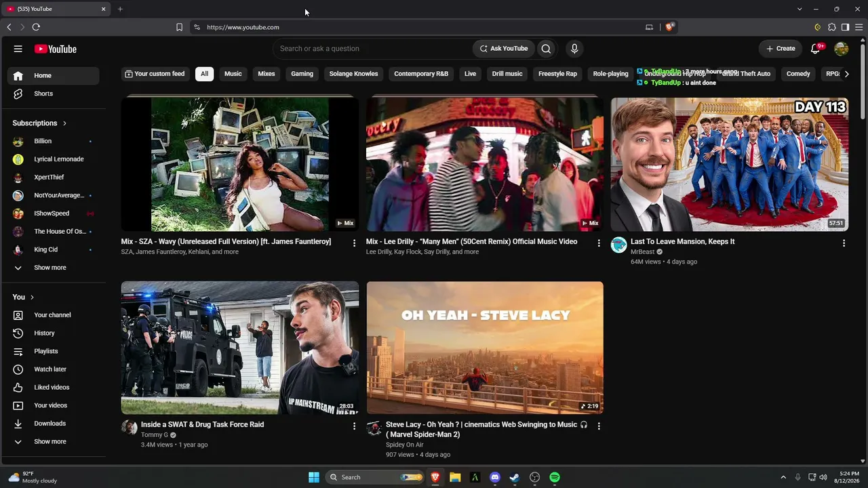Open the browser main menu
868x488 pixels.
859,27
